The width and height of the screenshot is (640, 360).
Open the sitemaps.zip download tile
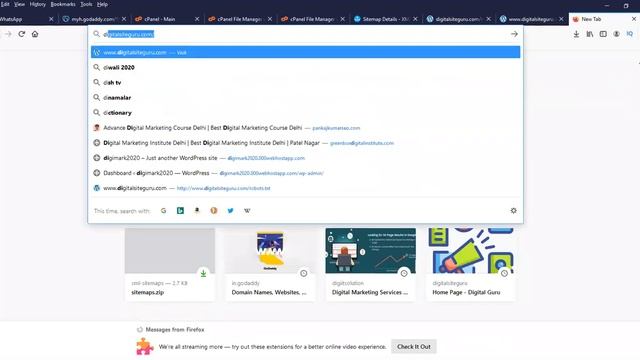tap(170, 264)
